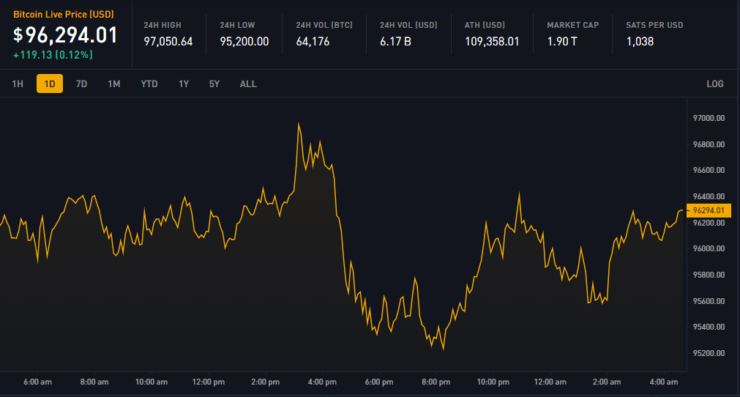Click the 95600.00 price axis label
The height and width of the screenshot is (397, 740).
click(x=709, y=301)
